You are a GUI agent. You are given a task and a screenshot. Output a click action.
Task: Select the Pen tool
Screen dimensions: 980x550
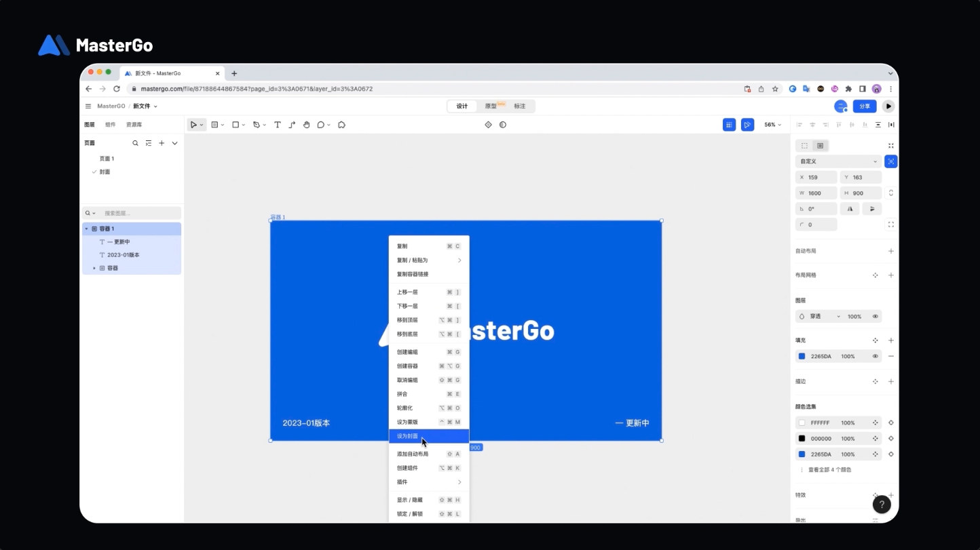click(256, 125)
